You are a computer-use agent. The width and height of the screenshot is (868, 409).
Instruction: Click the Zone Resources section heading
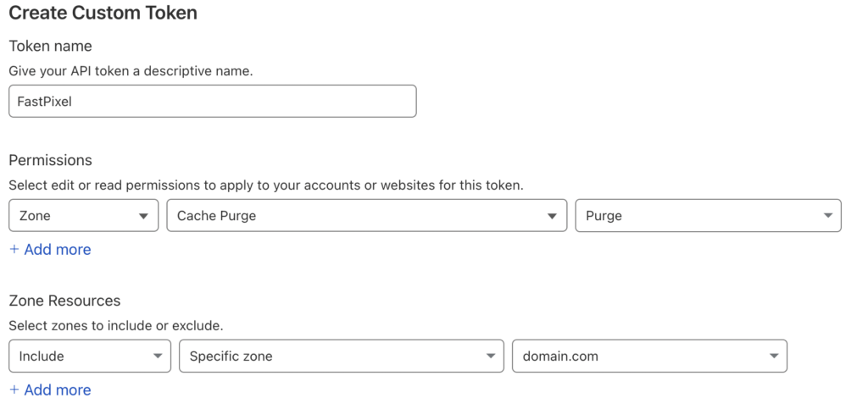pos(64,301)
